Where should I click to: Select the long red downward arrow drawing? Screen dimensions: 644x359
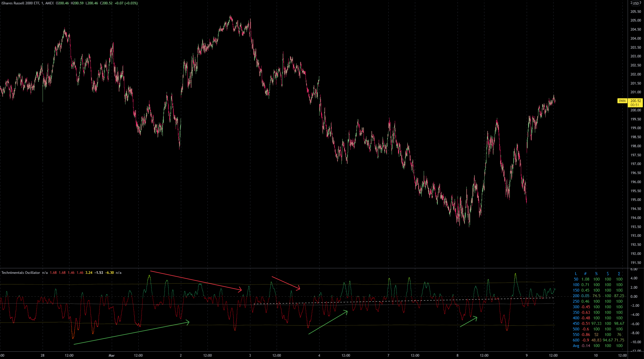(196, 281)
